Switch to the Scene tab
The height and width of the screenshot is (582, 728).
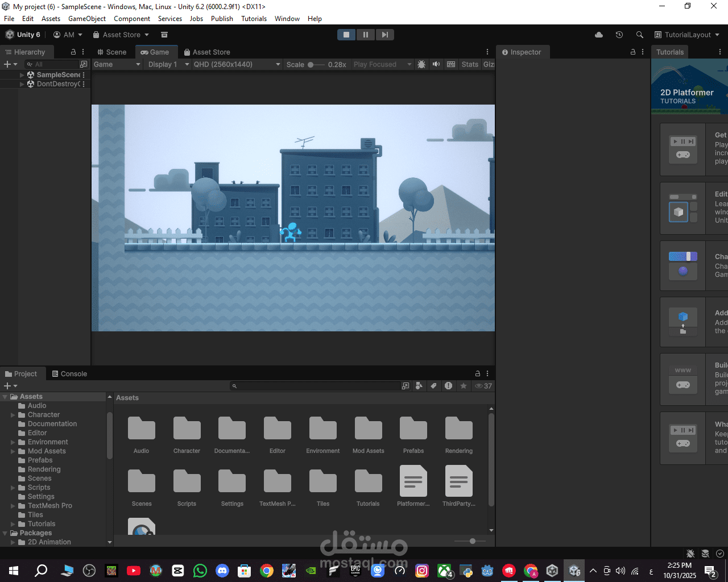[111, 52]
